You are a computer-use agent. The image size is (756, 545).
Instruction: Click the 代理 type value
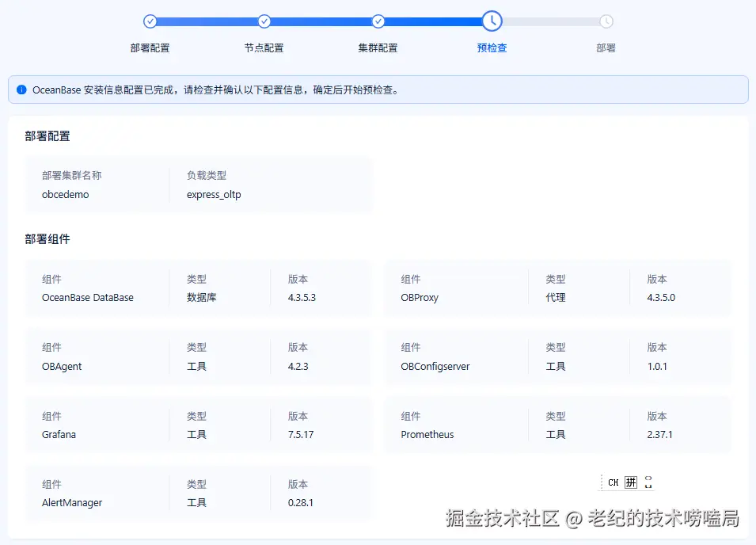coord(556,298)
